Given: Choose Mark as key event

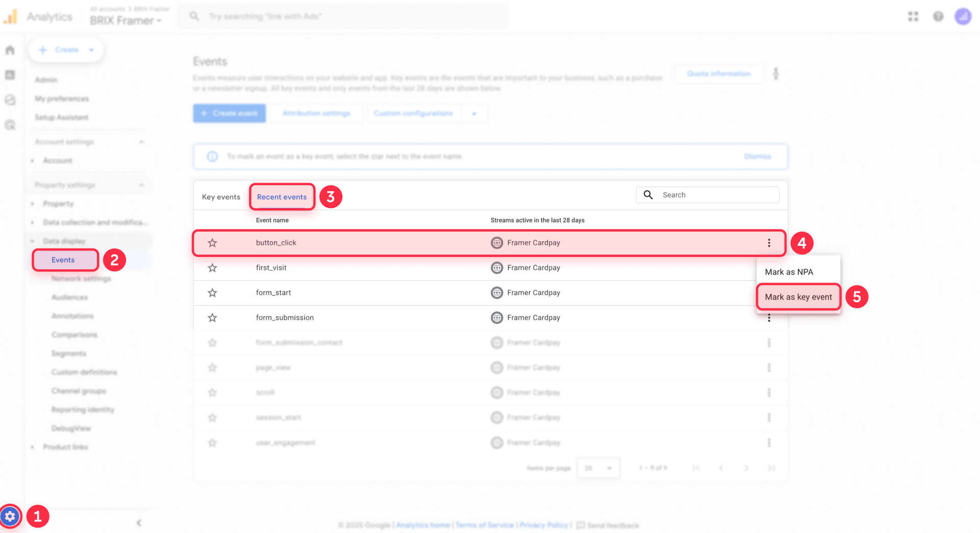Looking at the screenshot, I should click(798, 297).
